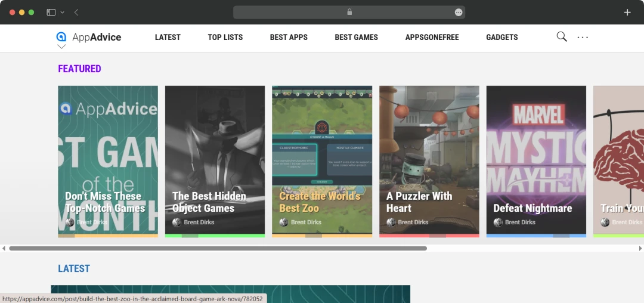Open the LATEST nav menu item
644x303 pixels.
pos(168,38)
